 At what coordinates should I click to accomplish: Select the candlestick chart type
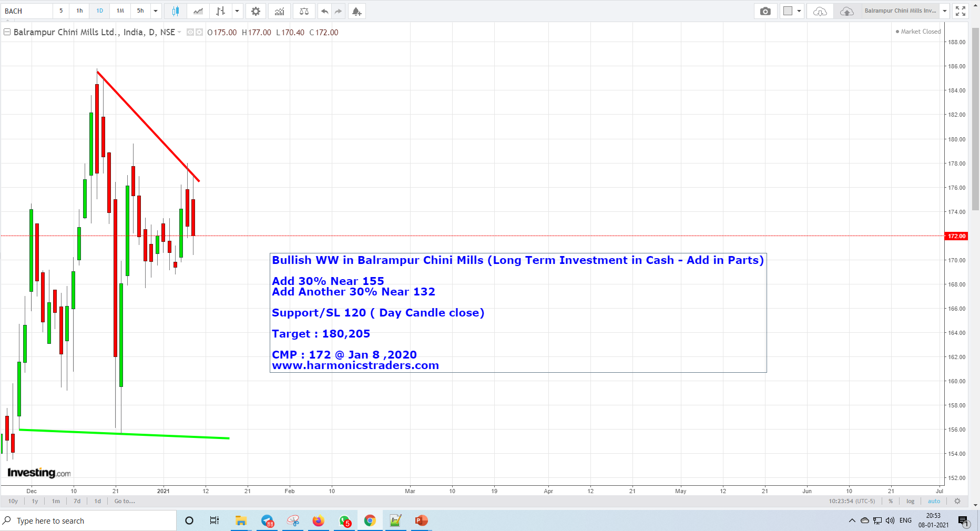pos(176,11)
